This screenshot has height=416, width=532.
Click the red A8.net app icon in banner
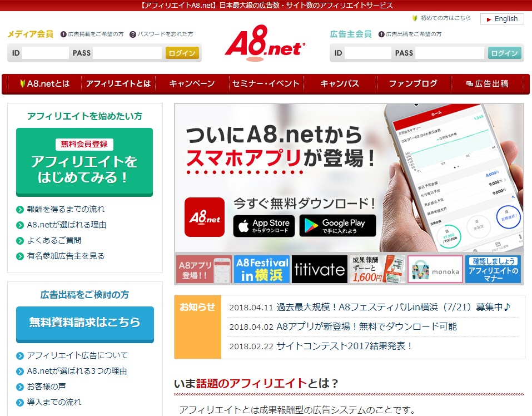pos(205,217)
